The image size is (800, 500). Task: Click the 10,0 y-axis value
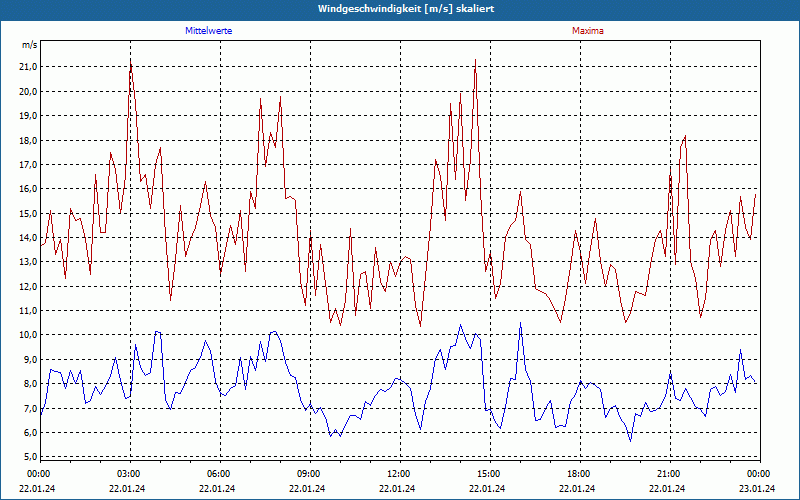pos(29,335)
